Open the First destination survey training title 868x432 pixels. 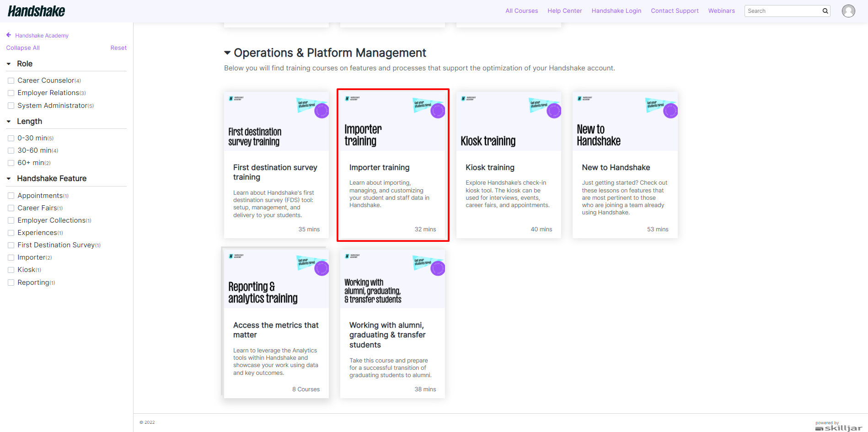pos(275,172)
